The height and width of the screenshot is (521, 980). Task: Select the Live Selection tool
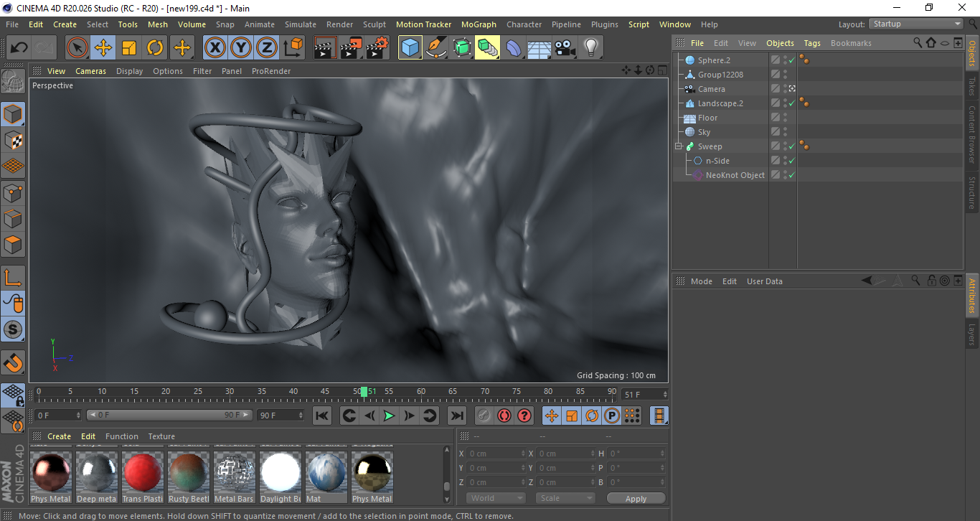click(77, 48)
